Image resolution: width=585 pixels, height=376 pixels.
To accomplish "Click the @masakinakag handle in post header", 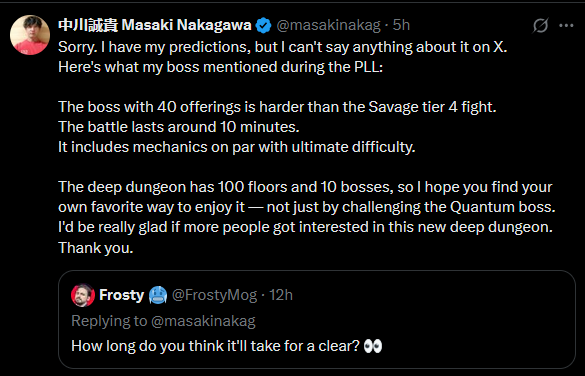I will pos(328,25).
